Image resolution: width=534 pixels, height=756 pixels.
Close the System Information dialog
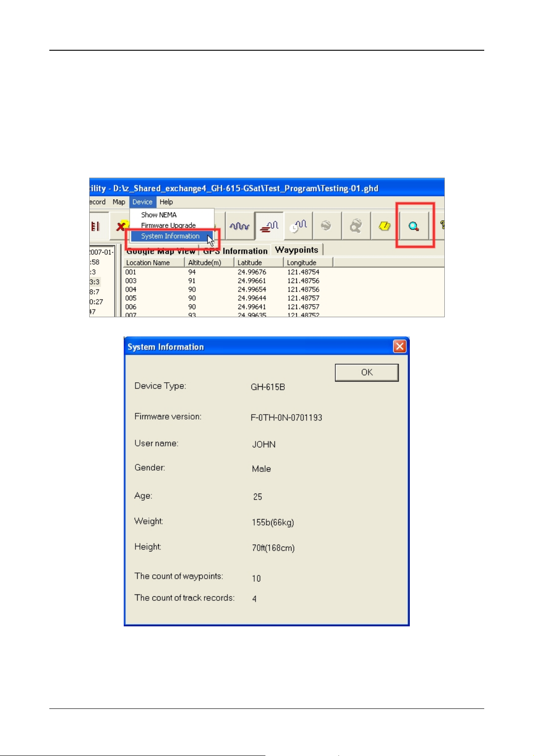coord(399,346)
